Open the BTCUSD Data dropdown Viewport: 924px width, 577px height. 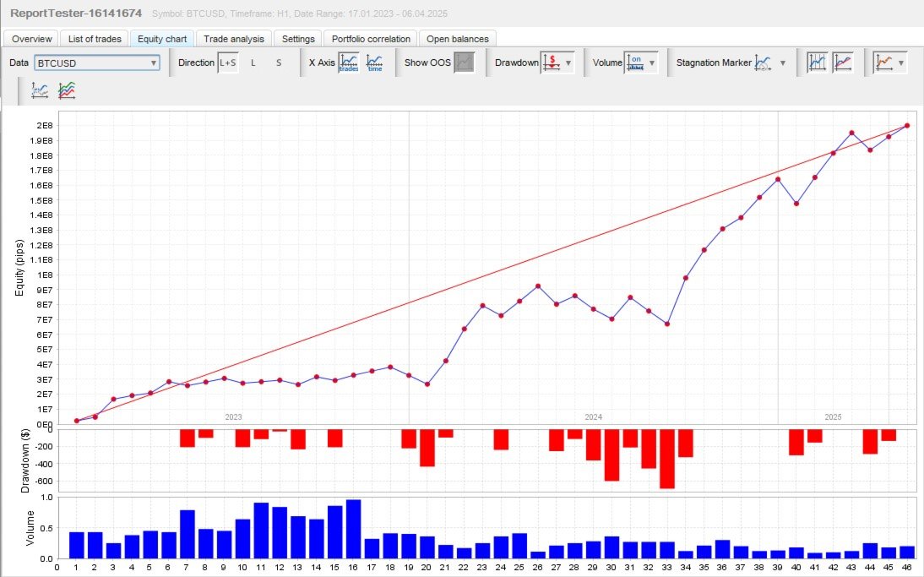(96, 63)
